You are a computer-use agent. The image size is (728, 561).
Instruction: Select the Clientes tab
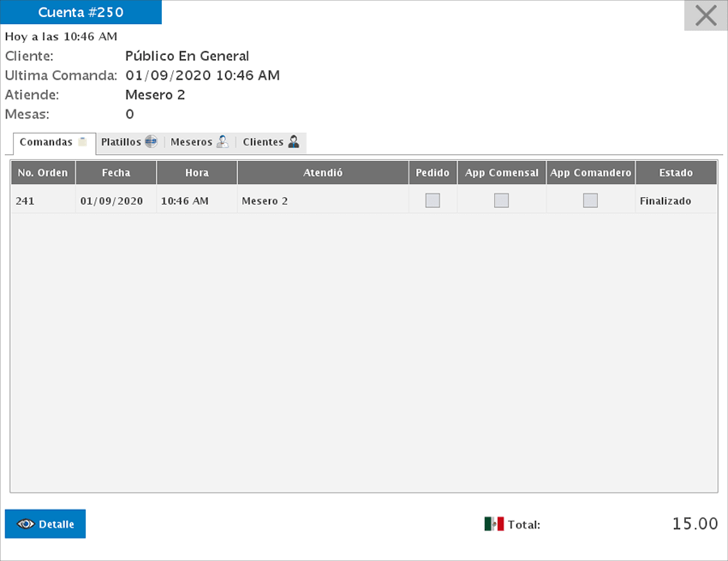pos(263,142)
